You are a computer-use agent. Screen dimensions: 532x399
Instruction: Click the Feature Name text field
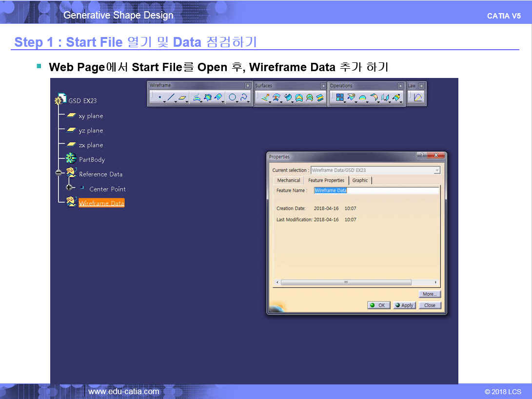(376, 190)
